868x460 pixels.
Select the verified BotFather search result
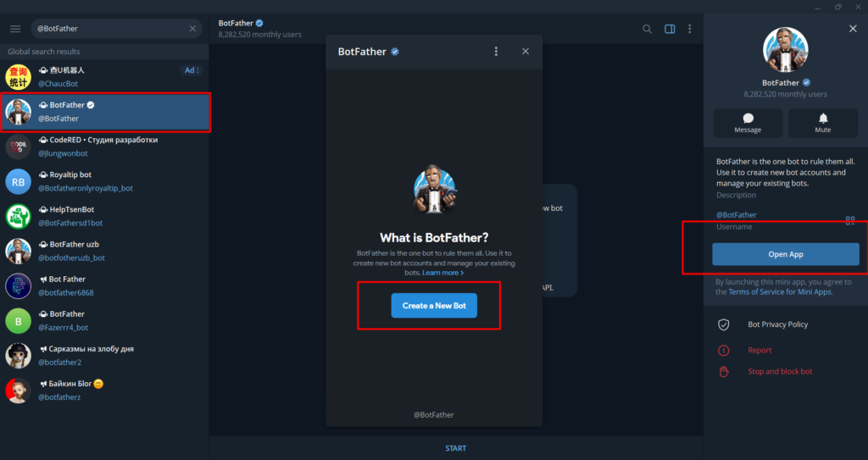pos(104,112)
